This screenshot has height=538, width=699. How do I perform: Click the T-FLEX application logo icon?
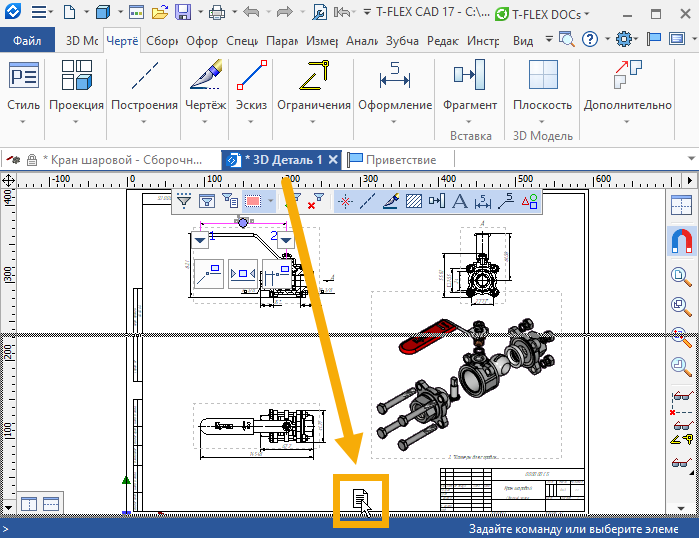click(12, 11)
